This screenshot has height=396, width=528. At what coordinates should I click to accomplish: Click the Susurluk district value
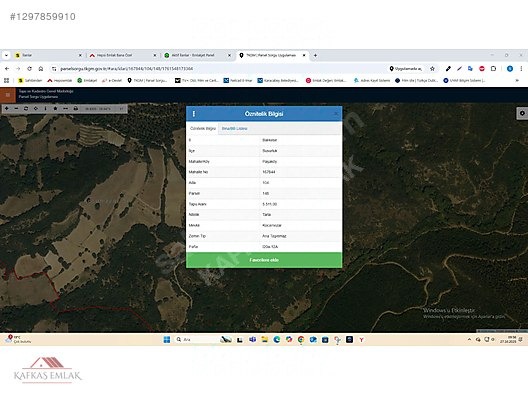[x=270, y=151]
